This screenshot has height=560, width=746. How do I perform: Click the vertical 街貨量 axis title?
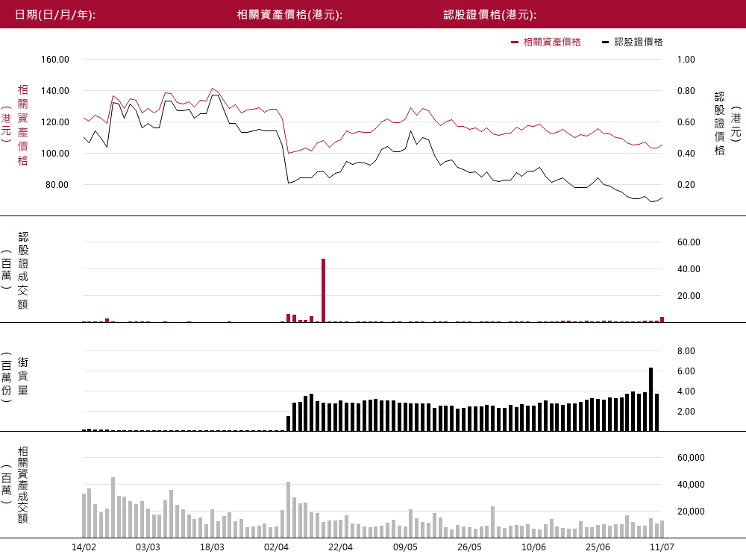click(x=22, y=377)
